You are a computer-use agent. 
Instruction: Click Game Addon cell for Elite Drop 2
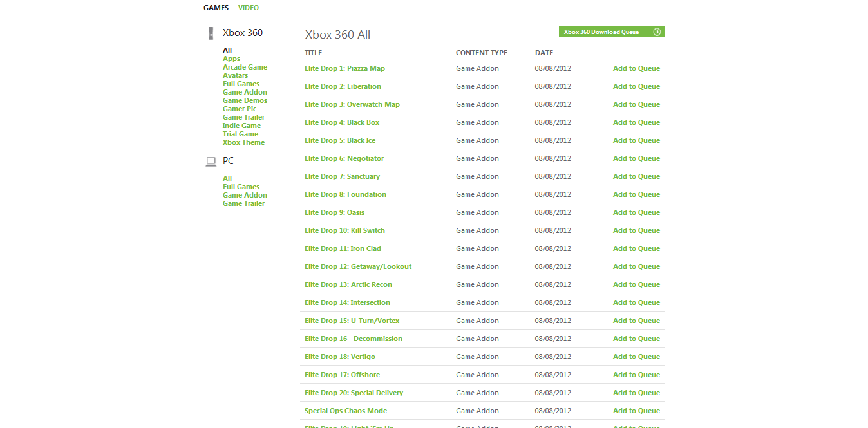pyautogui.click(x=477, y=86)
